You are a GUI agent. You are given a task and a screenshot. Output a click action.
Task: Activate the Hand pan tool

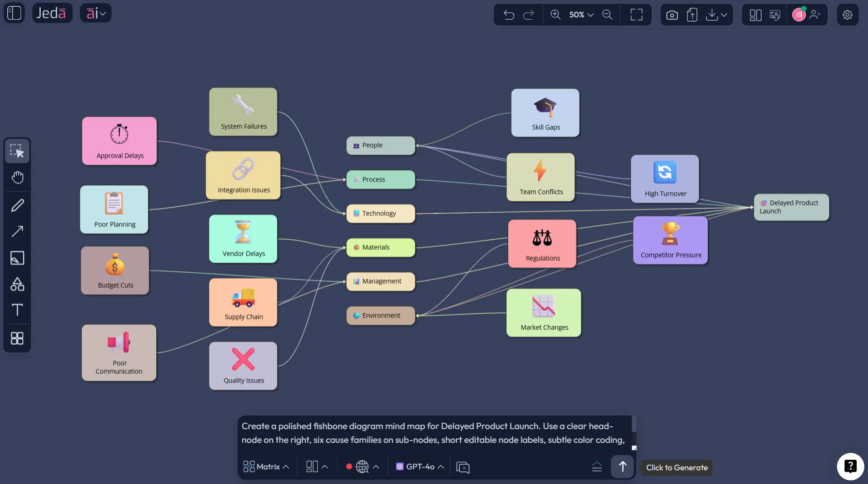17,177
